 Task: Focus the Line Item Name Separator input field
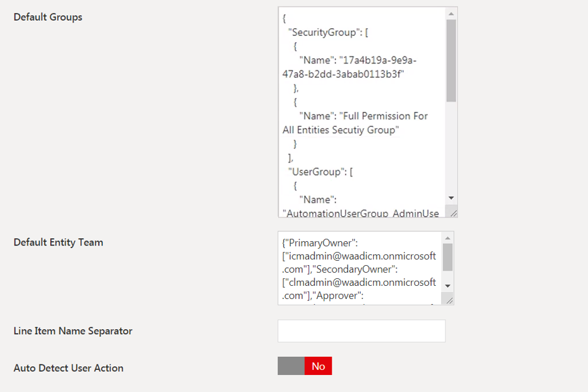(361, 331)
